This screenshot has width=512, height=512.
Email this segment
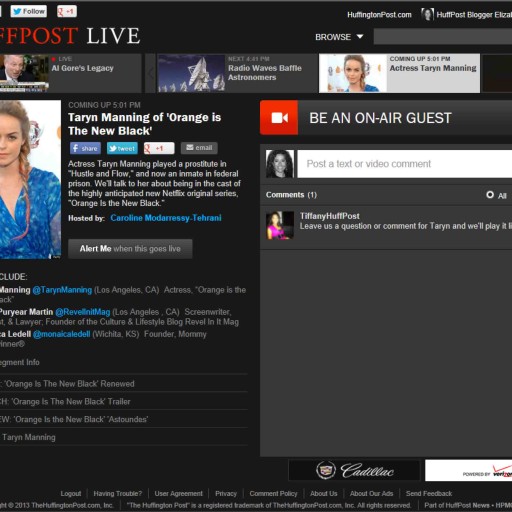[199, 148]
